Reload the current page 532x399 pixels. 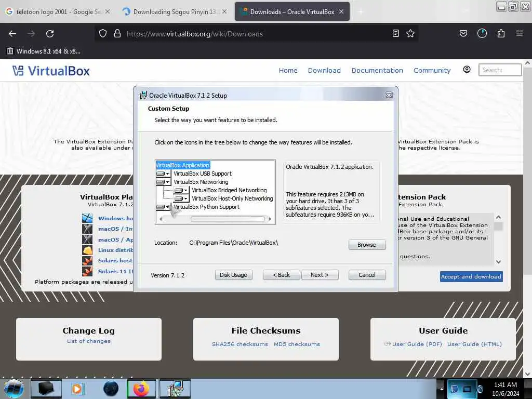pyautogui.click(x=50, y=34)
